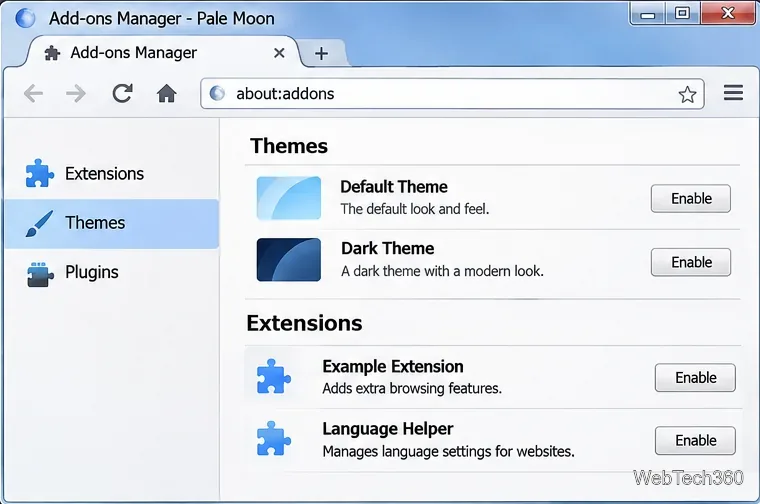Click 'A dark theme with a modern look.'
760x504 pixels.
(x=442, y=271)
